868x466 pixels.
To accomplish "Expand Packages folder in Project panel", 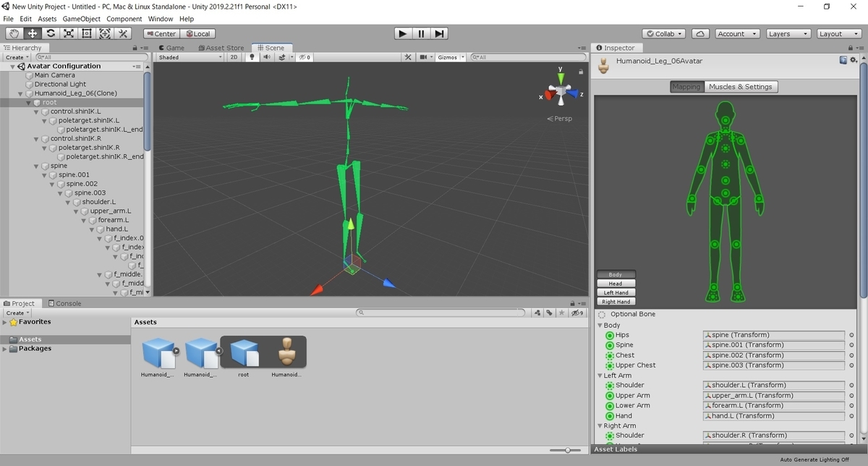I will [5, 349].
